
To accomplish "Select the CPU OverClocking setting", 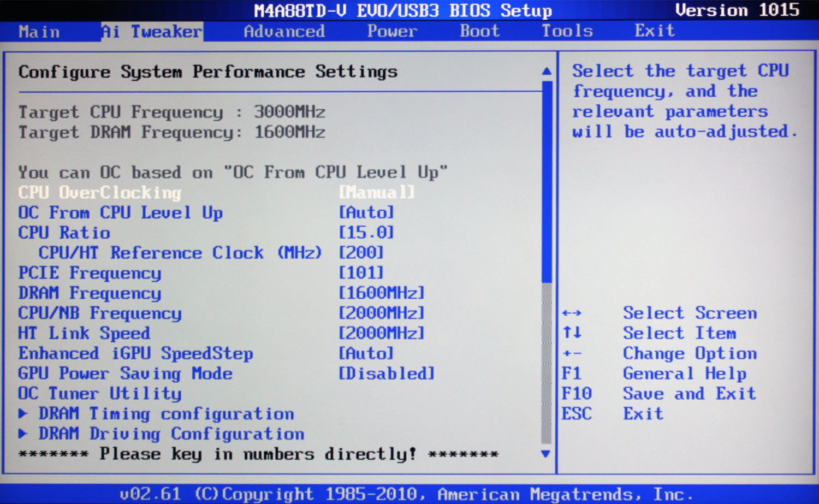I will (x=100, y=193).
